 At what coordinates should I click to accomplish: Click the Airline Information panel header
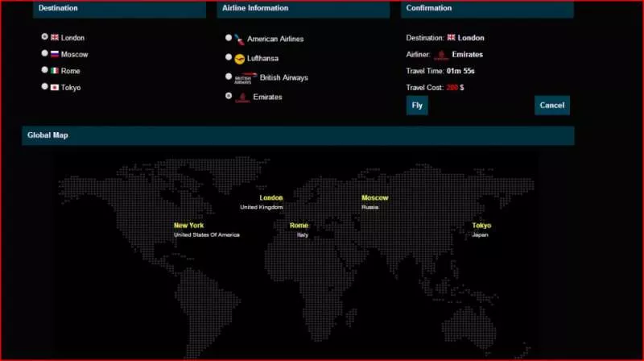(x=303, y=9)
